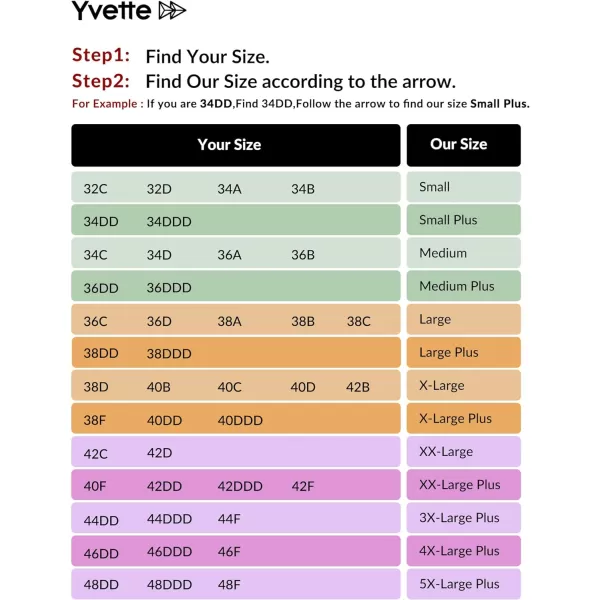Click the Small size label
Viewport: 600px width, 600px height.
[x=435, y=187]
